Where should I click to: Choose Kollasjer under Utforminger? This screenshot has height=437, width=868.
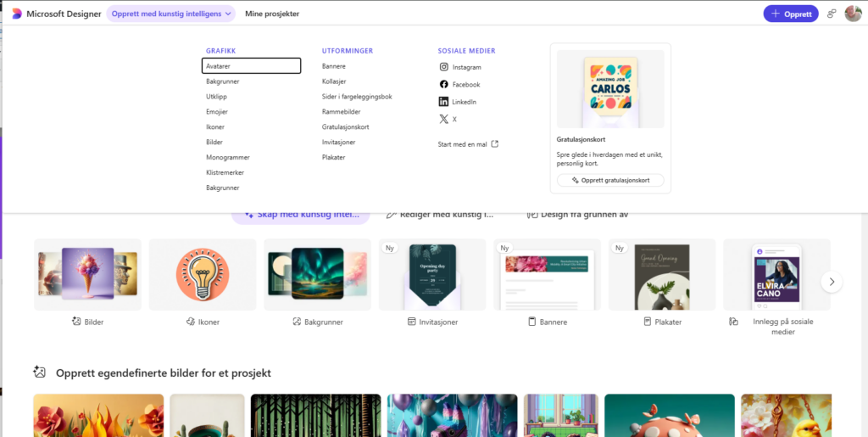334,81
